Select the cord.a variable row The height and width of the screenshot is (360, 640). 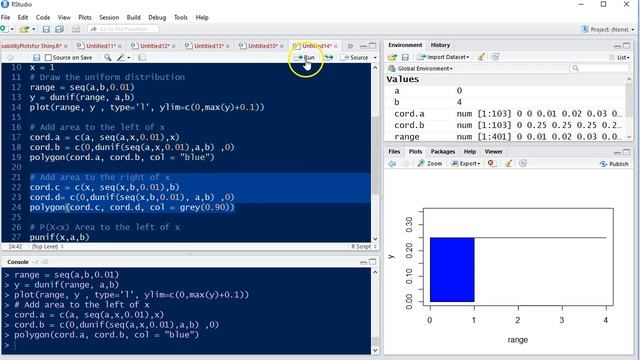[x=505, y=114]
